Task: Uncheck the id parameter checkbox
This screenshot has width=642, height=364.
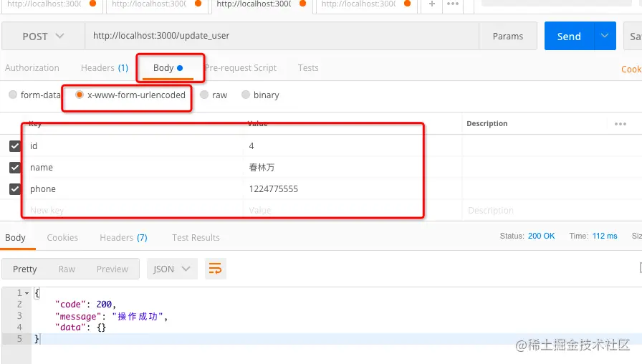Action: (15, 146)
